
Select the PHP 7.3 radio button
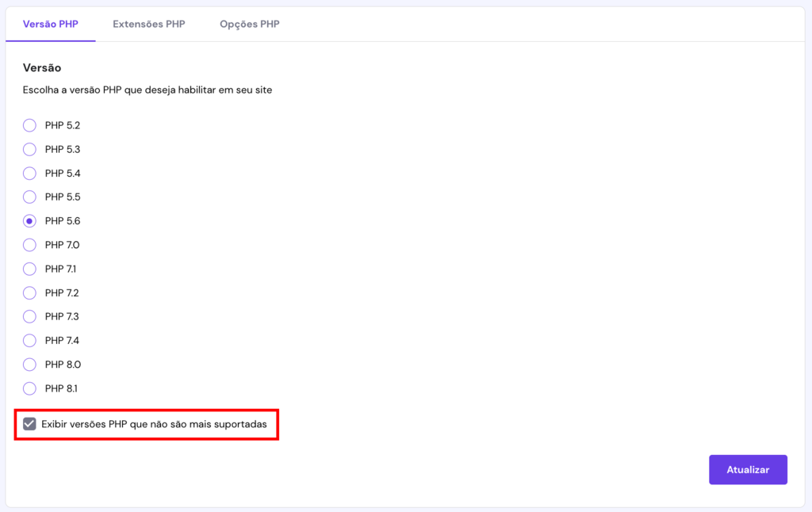29,315
